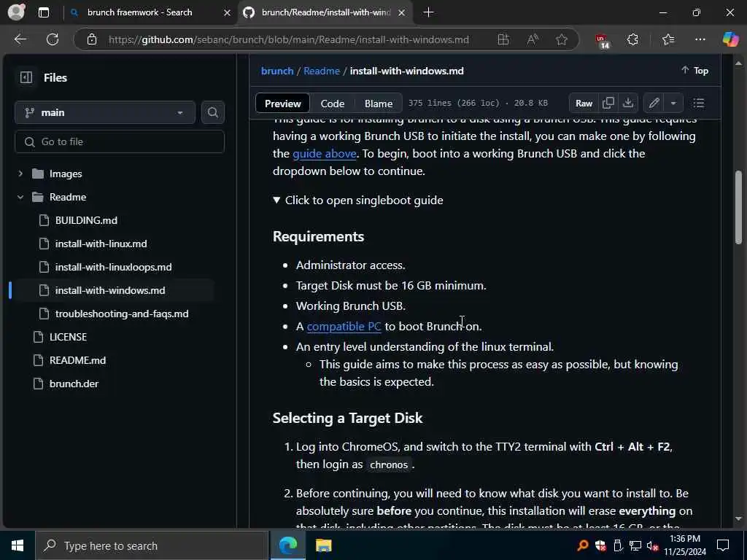Viewport: 747px width, 560px height.
Task: Click the scrollbar down arrow
Action: tap(738, 519)
